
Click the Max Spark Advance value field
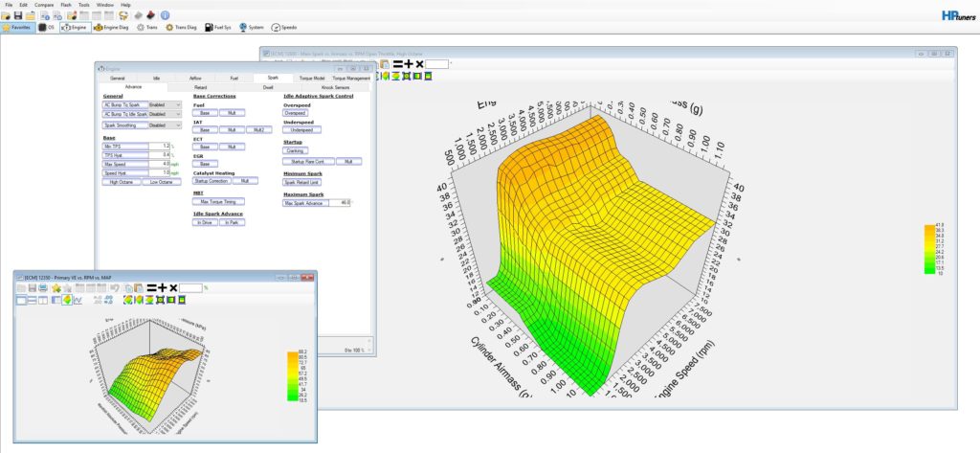340,203
